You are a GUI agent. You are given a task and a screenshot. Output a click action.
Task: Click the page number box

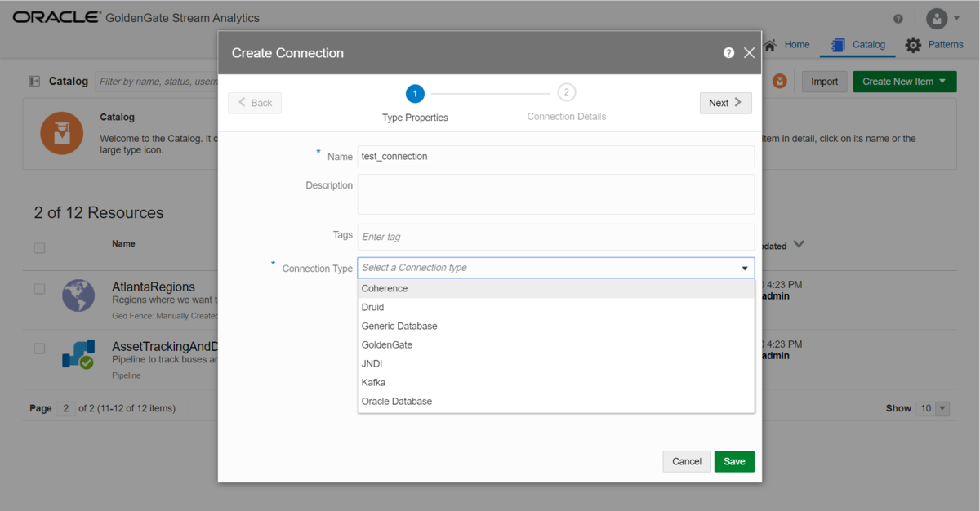65,408
